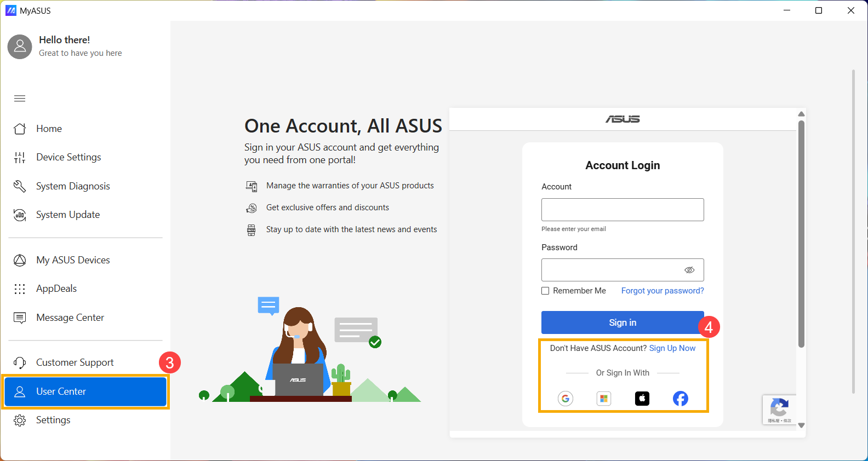Toggle password visibility eye icon
Screen dimensions: 868x461
coord(689,270)
